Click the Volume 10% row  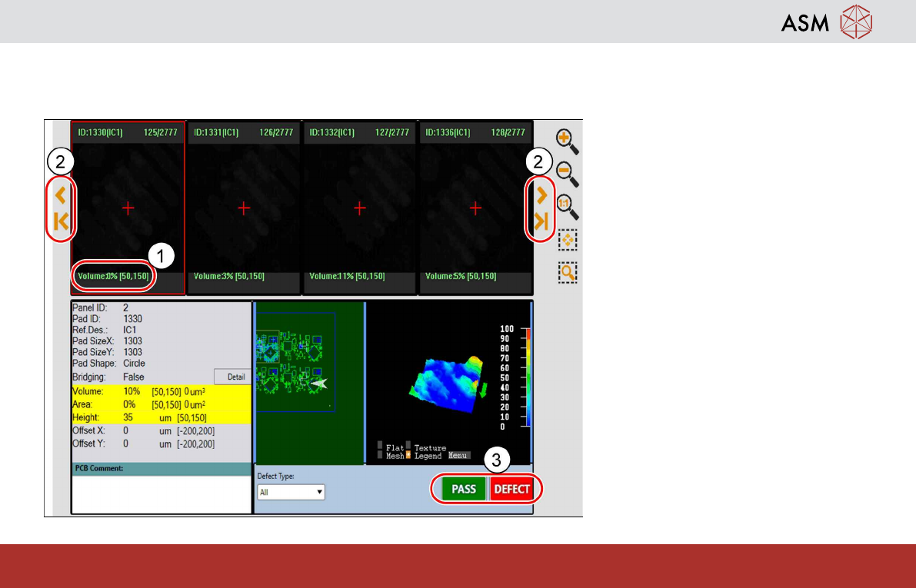tap(162, 391)
